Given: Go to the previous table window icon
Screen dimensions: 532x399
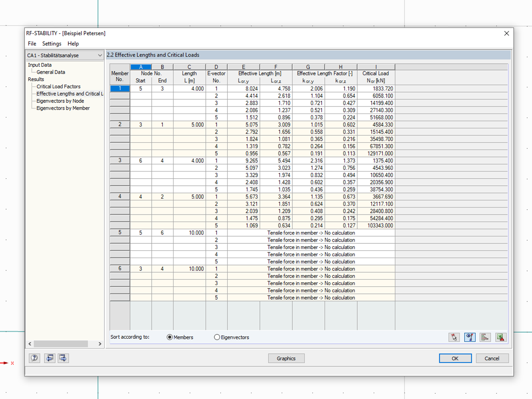Looking at the screenshot, I should pyautogui.click(x=50, y=358).
